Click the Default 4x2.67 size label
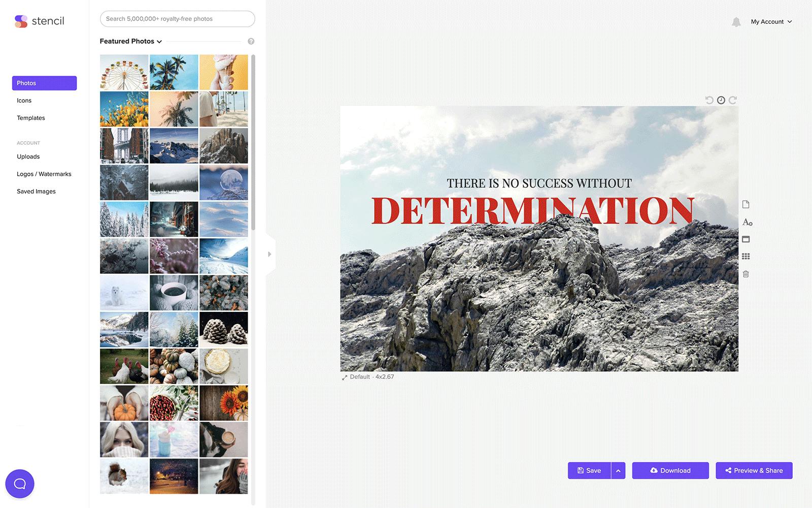The image size is (812, 508). [x=371, y=377]
